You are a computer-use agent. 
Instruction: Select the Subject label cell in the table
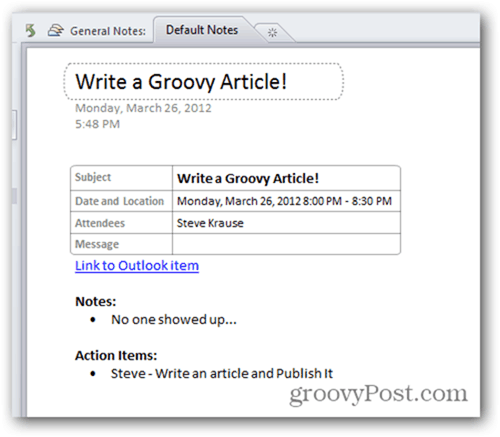point(121,178)
